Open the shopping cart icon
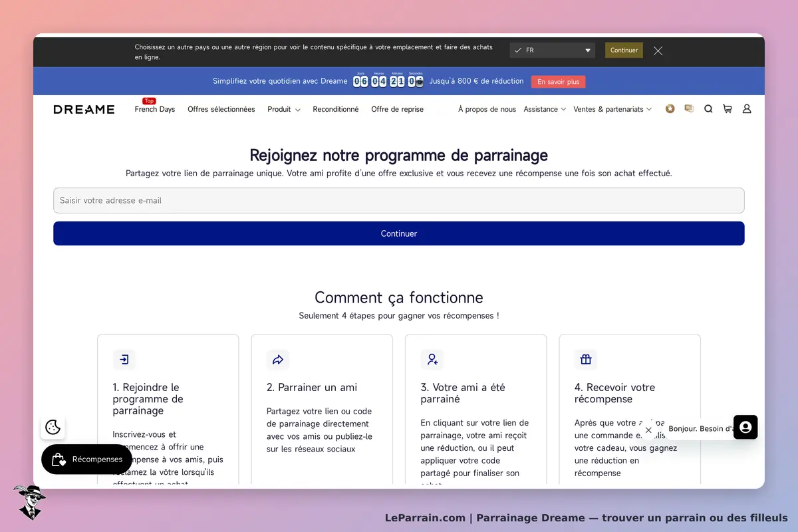 [728, 109]
